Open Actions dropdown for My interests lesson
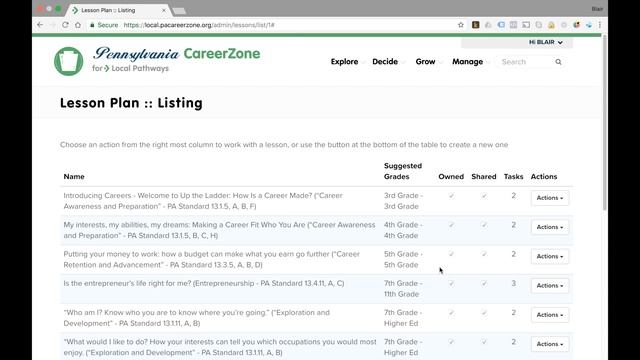This screenshot has height=360, width=640. [x=550, y=227]
